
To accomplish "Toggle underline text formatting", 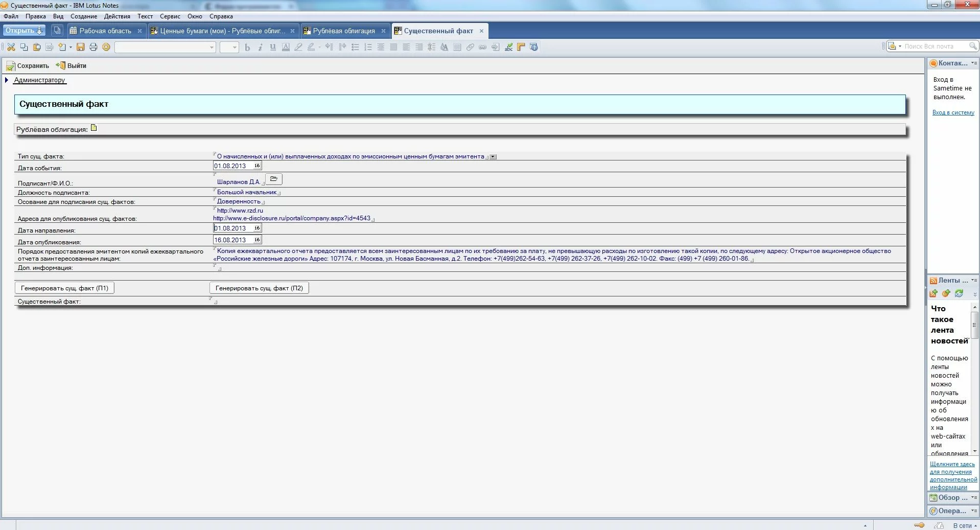I will (x=273, y=47).
